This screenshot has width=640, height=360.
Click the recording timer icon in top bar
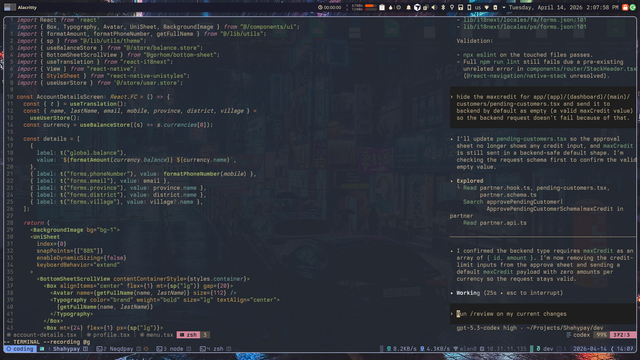point(320,7)
